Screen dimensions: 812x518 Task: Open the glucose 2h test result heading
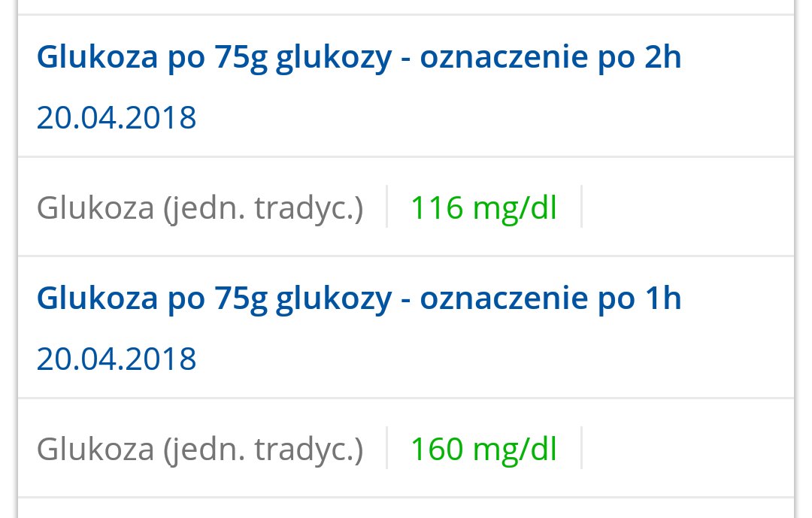click(359, 57)
